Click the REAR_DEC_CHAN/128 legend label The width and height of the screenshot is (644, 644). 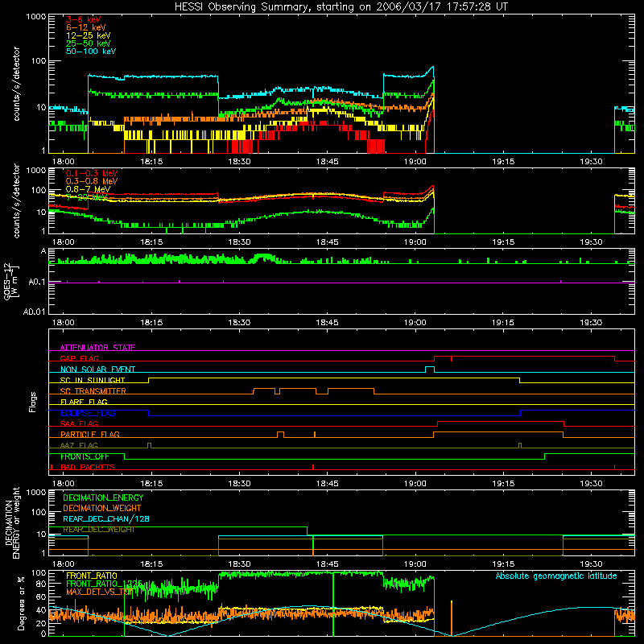[106, 519]
